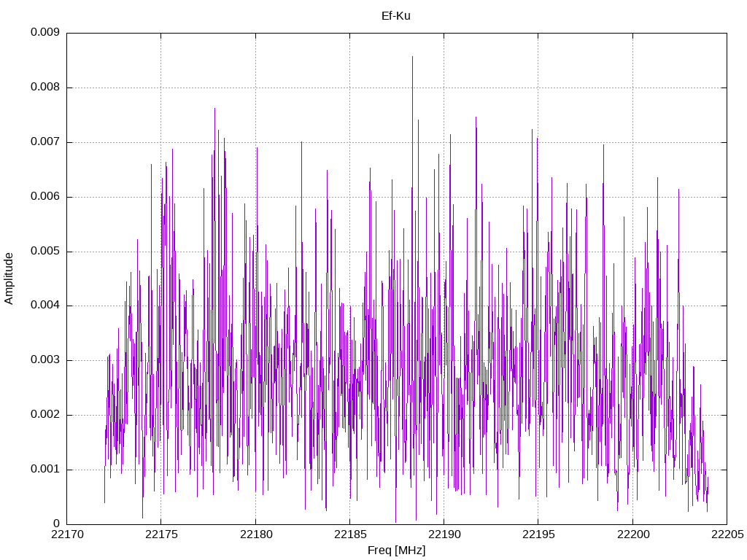Click the x-axis tick label 22175

point(161,534)
